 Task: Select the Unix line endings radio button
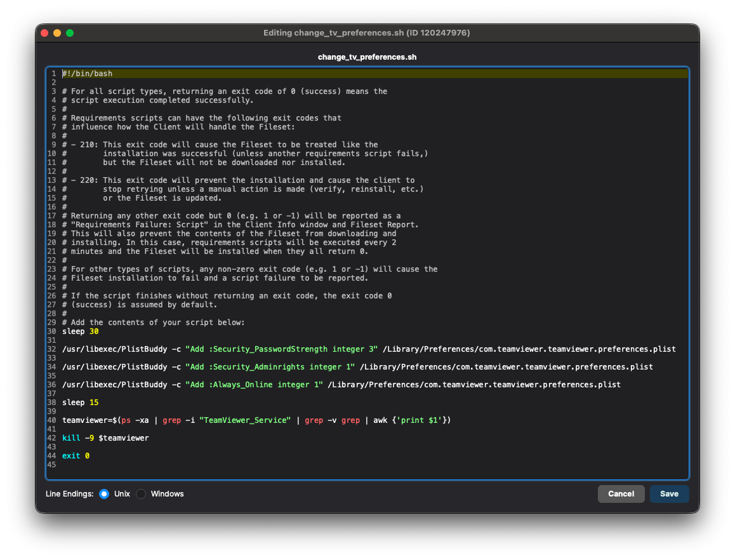click(x=104, y=494)
